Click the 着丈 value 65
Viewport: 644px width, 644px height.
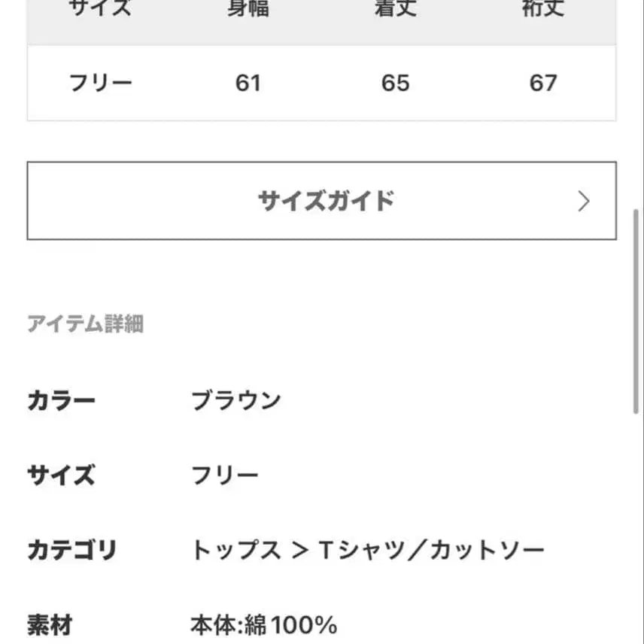pos(396,84)
